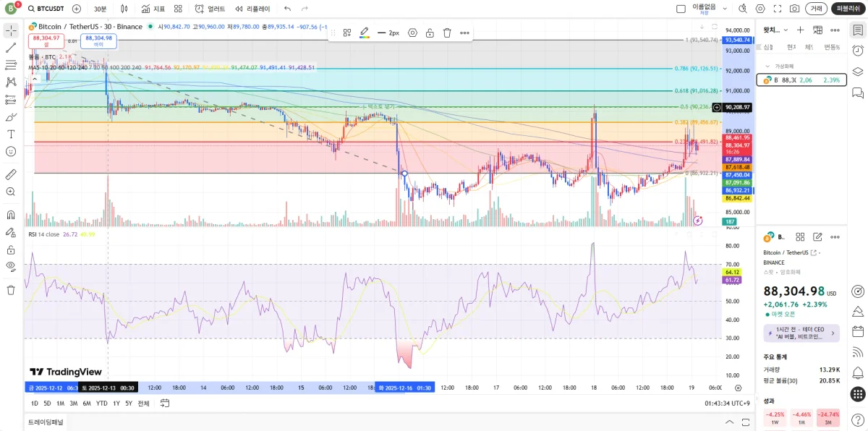
Task: Open watchlist more options menu
Action: [835, 30]
